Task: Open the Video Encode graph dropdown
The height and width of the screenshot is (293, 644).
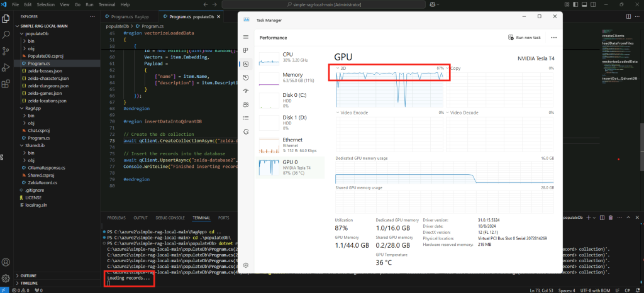Action: click(x=352, y=113)
